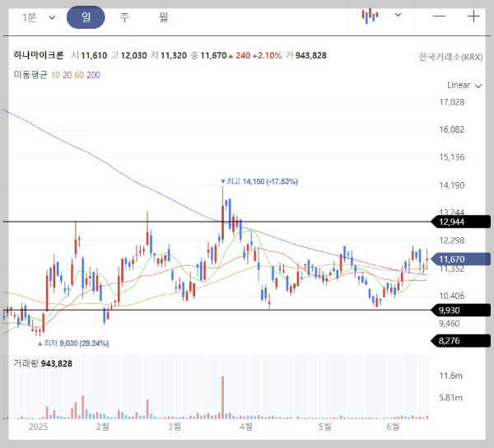This screenshot has width=494, height=448.
Task: Click the 17,028 price axis label
Action: tap(451, 102)
